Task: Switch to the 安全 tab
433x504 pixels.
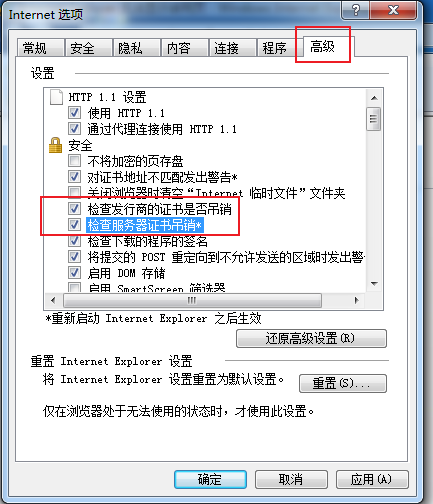Action: [x=88, y=48]
